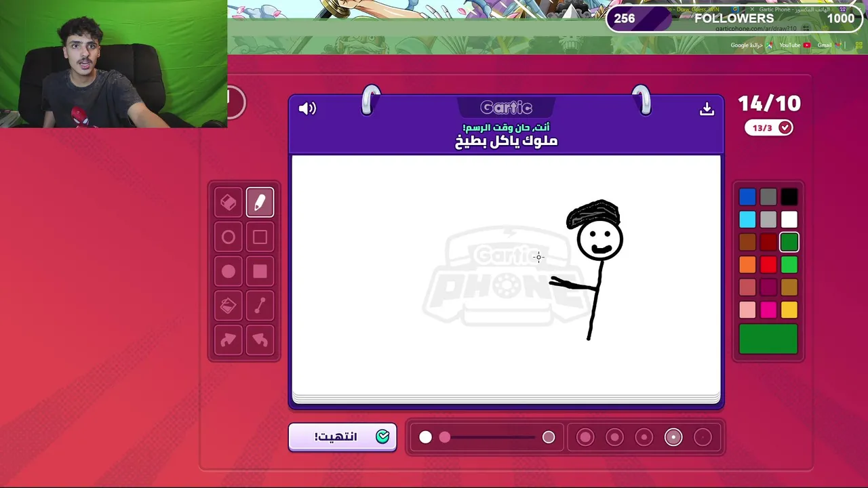868x488 pixels.
Task: Select the second brush size
Action: tap(673, 437)
